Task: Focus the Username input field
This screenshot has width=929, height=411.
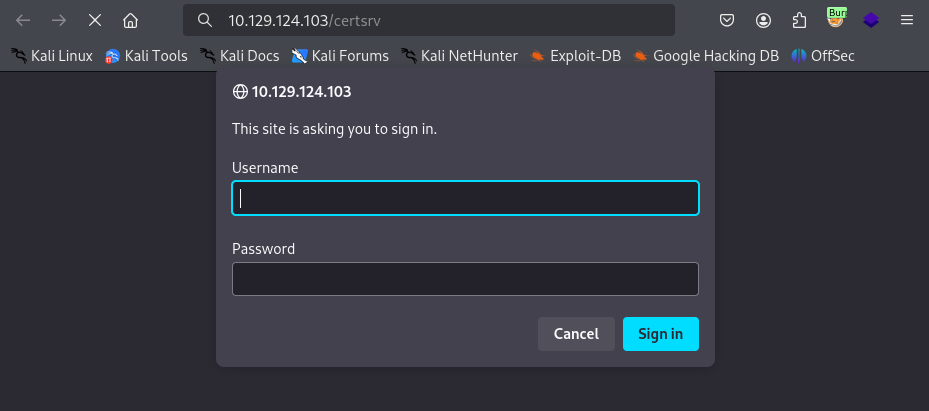Action: point(465,198)
